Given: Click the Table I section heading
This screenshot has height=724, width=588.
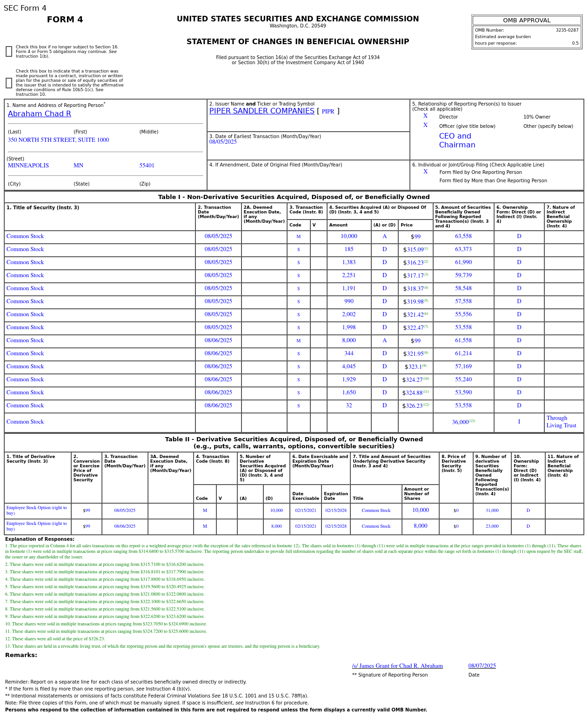Looking at the screenshot, I should pyautogui.click(x=294, y=197).
